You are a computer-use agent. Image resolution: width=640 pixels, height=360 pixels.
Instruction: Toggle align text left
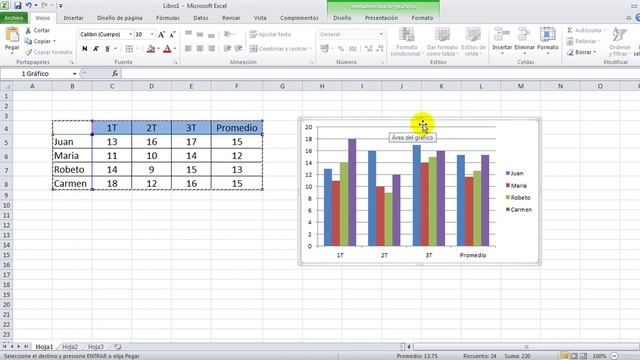[189, 49]
